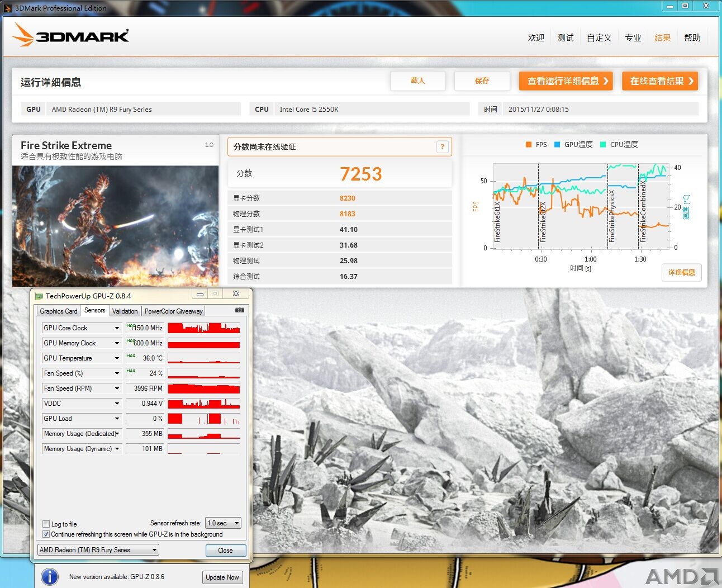Open the Fan Speed (RPM) sensor dropdown

tap(117, 388)
